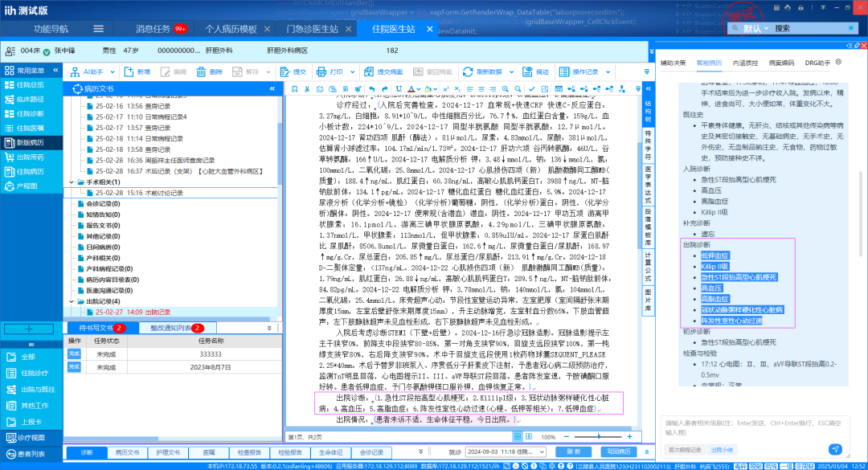Click the zoom-in magnifier in editor toolbar

click(x=506, y=88)
